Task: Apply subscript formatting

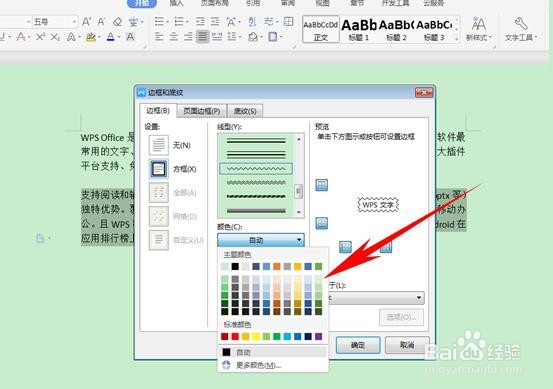Action: 55,36
